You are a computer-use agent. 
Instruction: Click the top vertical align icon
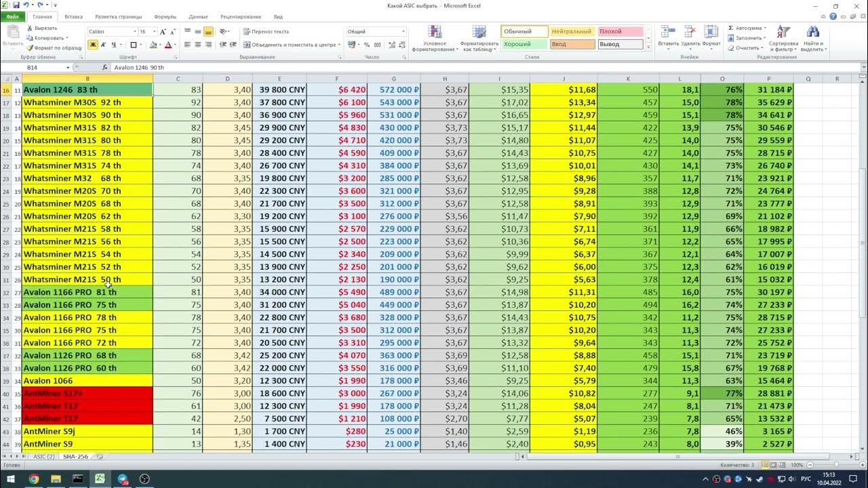188,32
